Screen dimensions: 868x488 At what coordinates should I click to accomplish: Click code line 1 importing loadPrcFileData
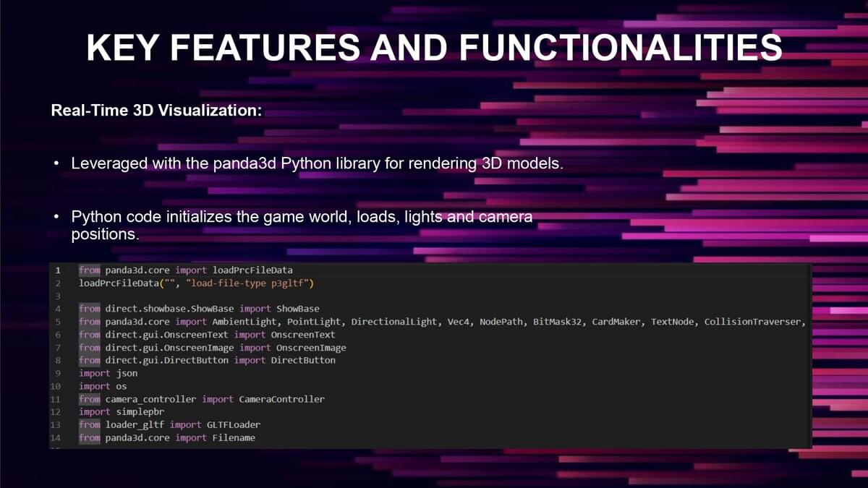[186, 270]
